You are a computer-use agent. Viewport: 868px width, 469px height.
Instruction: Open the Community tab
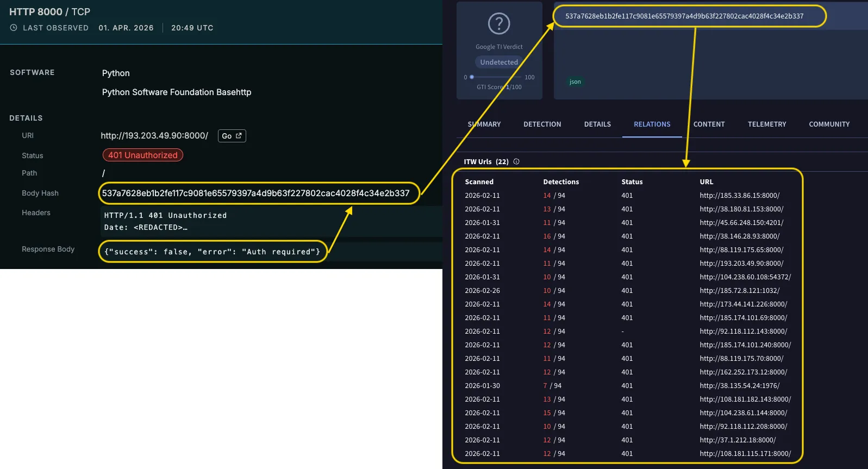click(x=829, y=124)
